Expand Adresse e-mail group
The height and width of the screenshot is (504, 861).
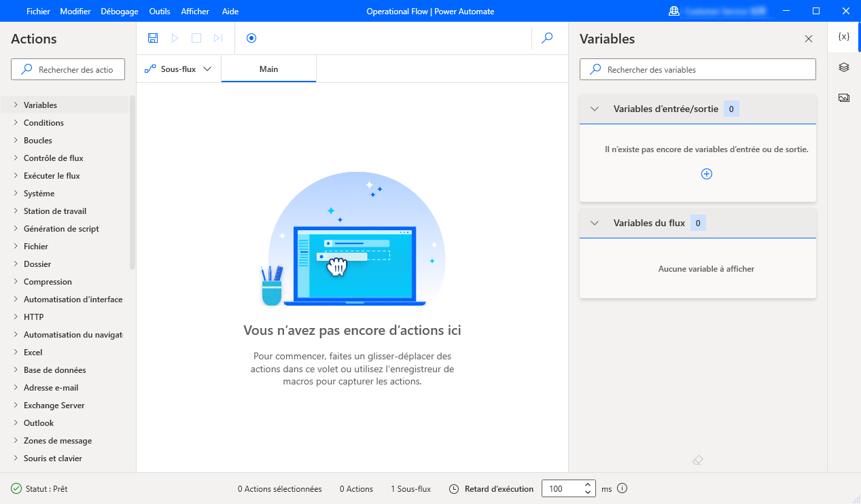click(x=16, y=388)
